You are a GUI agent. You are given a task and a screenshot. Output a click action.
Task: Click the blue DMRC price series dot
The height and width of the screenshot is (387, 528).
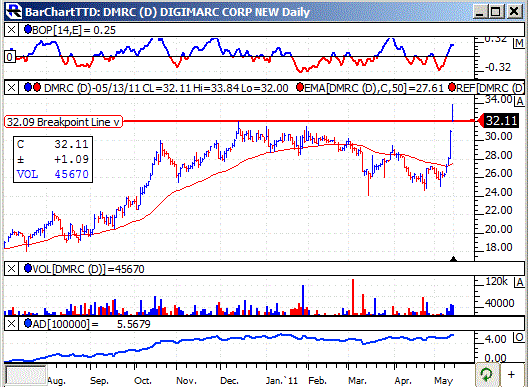28,88
